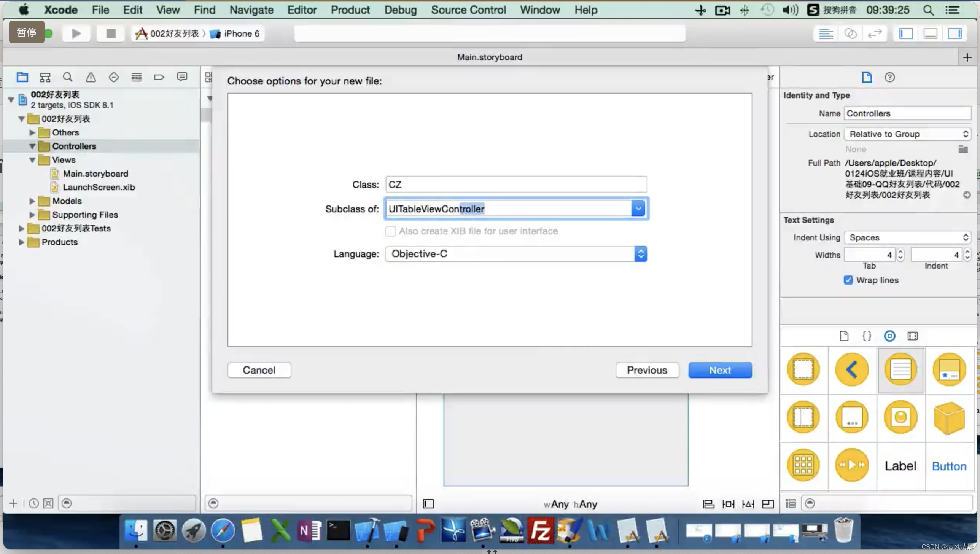Toggle 'Also create XIB file' checkbox
Viewport: 980px width, 554px height.
[390, 231]
